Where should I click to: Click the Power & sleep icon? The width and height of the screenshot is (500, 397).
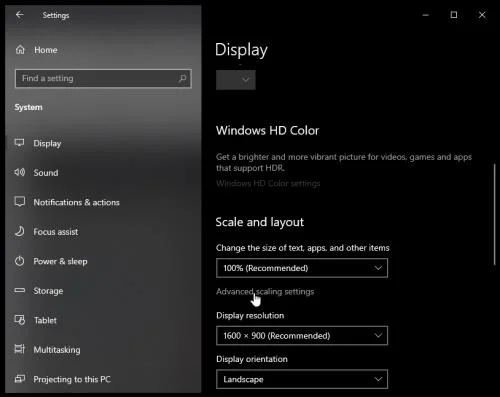tap(20, 261)
